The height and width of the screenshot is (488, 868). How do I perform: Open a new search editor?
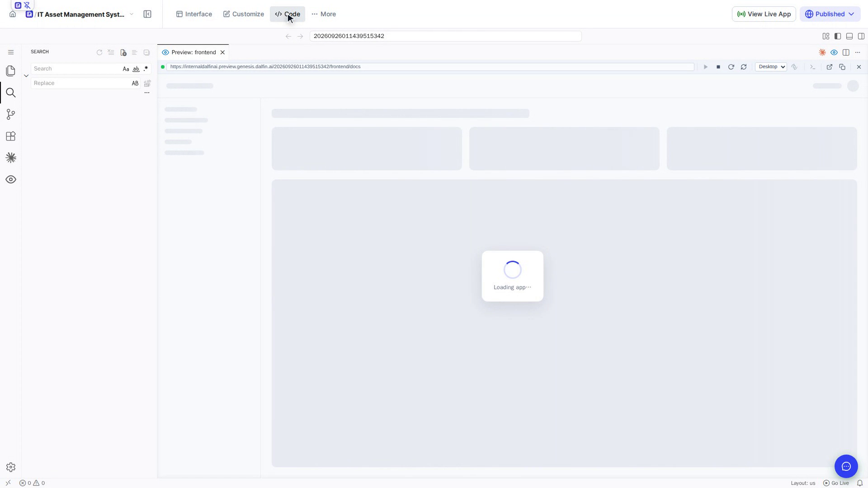[123, 52]
